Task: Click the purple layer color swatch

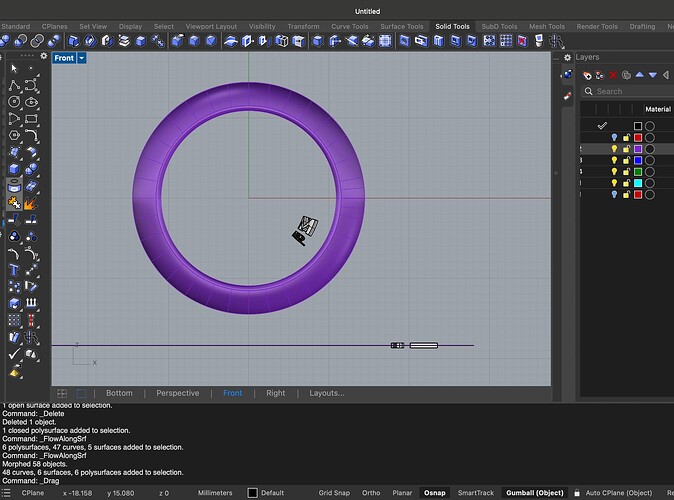Action: pos(638,149)
